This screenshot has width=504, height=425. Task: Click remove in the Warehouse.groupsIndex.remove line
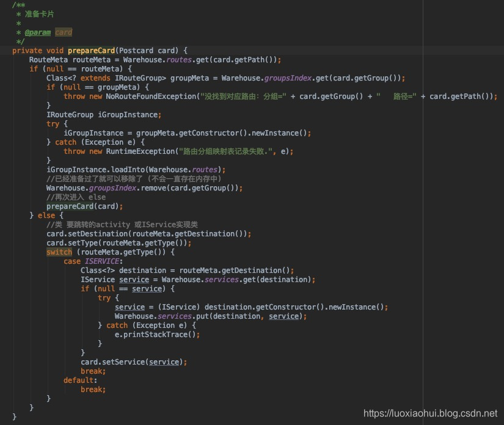pos(153,188)
